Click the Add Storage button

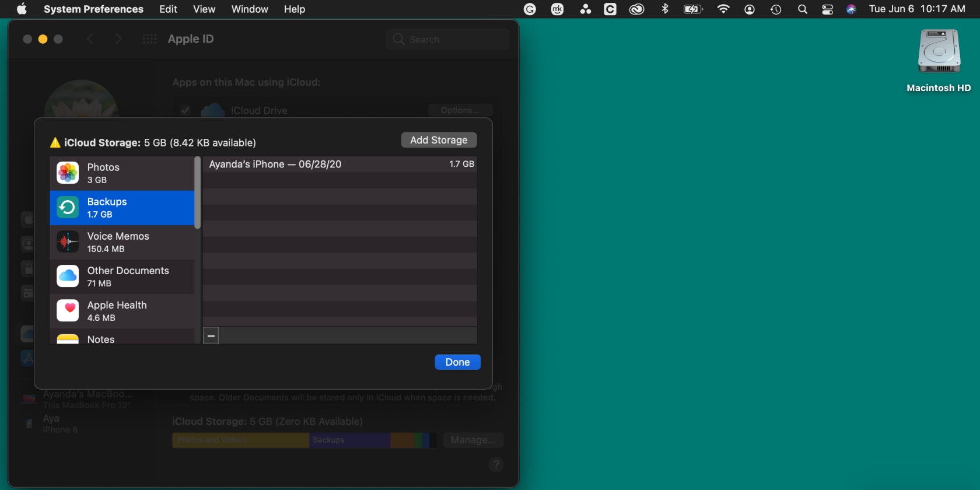click(x=439, y=140)
